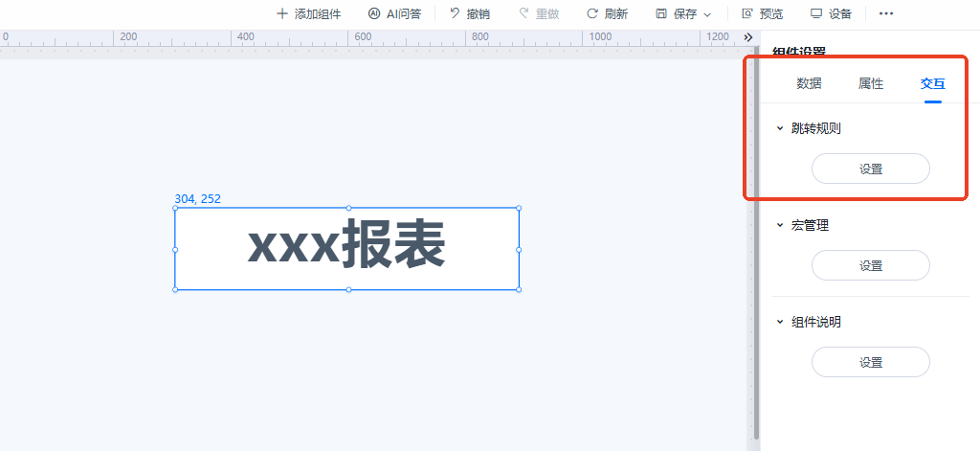Open the three-dot more options menu
This screenshot has width=980, height=451.
886,13
